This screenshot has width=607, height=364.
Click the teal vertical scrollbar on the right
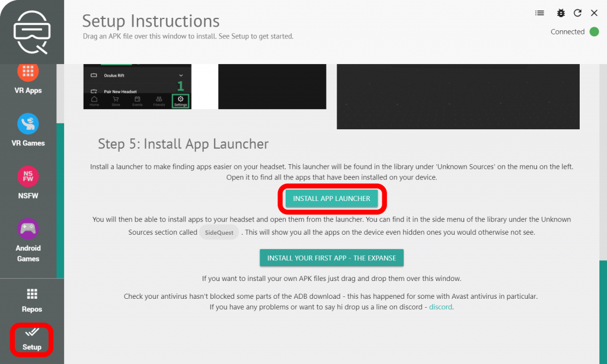click(x=603, y=308)
